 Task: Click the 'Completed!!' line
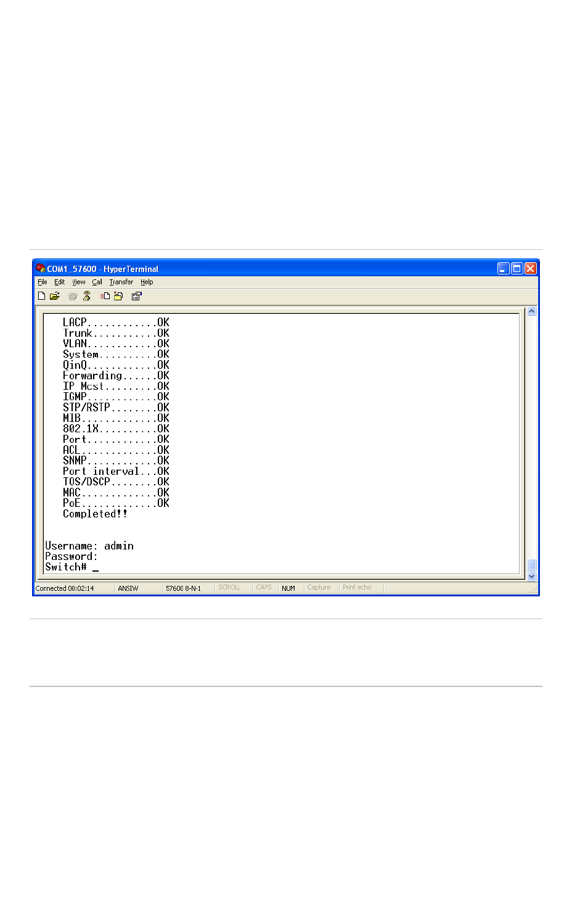tap(95, 514)
